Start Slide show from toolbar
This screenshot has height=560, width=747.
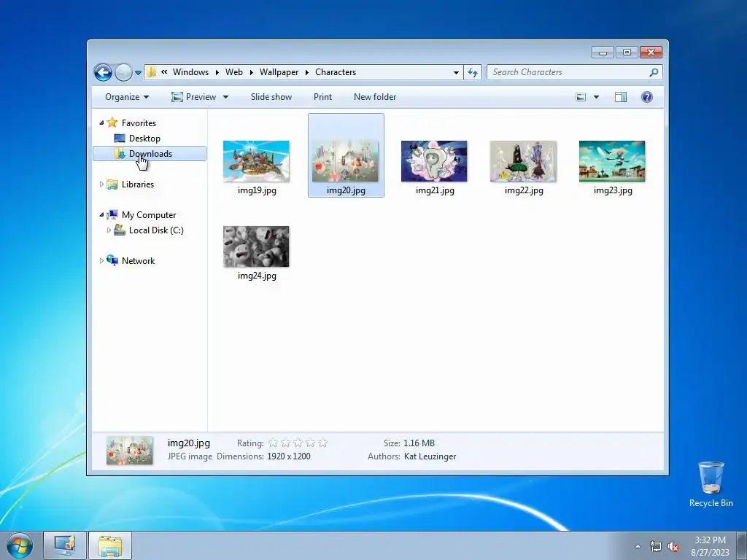[271, 97]
